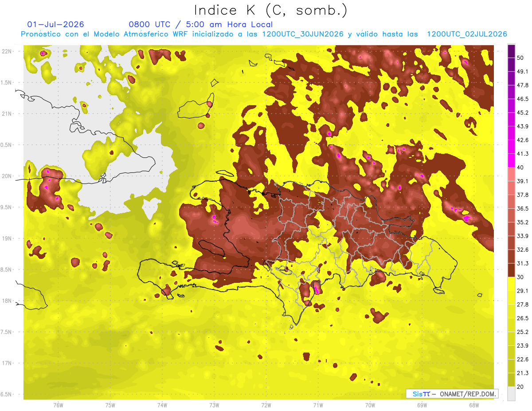This screenshot has width=532, height=411.
Task: Click the '20' colorbar label
Action: tap(520, 387)
